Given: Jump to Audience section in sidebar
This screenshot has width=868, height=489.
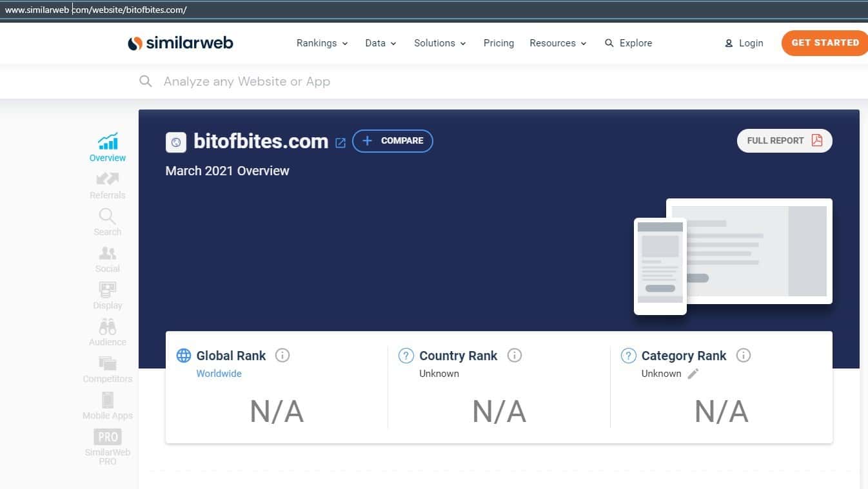Looking at the screenshot, I should click(108, 332).
